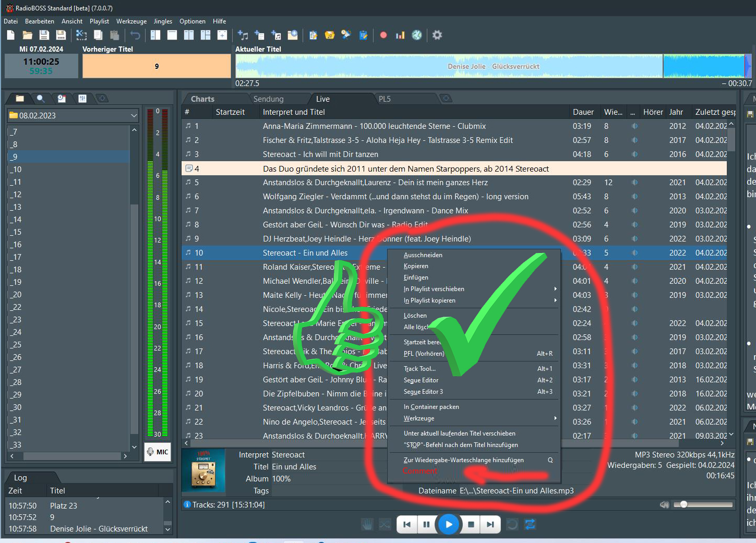Click the undo arrow in the toolbar
This screenshot has height=543, width=756.
click(135, 35)
